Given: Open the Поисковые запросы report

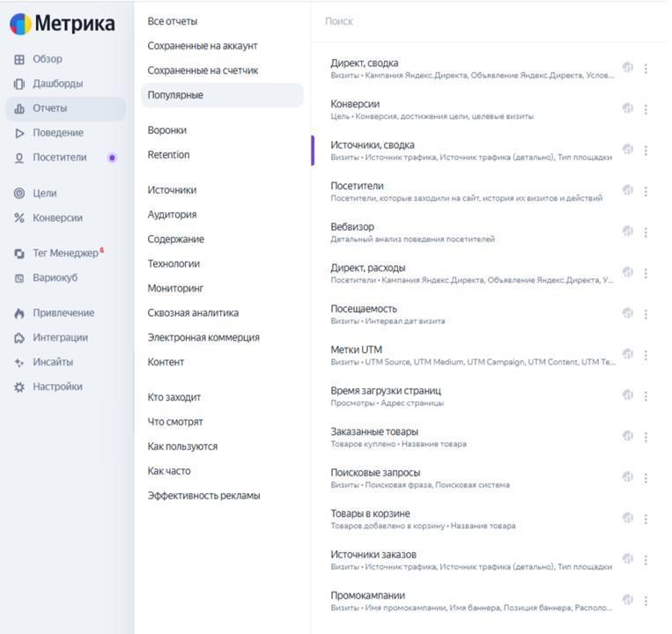Looking at the screenshot, I should (x=375, y=473).
